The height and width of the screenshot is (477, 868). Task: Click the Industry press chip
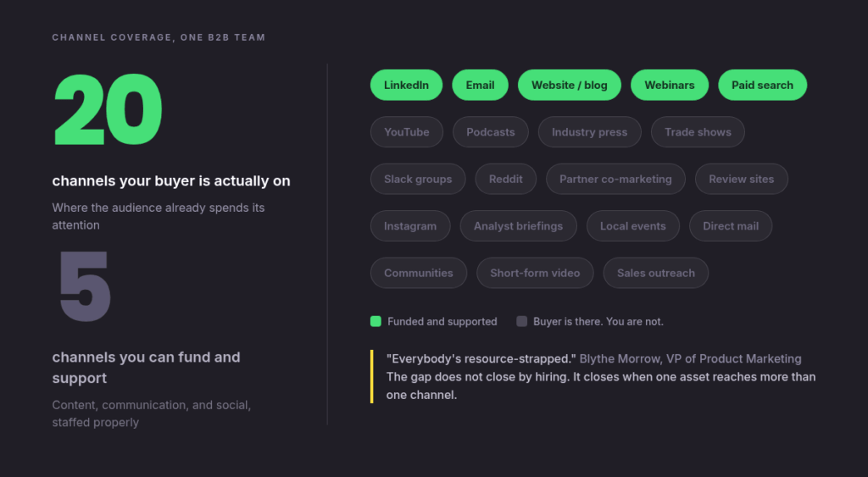(590, 131)
